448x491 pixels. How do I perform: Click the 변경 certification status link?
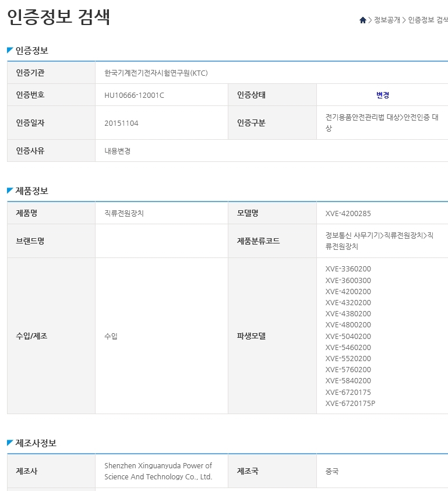383,95
